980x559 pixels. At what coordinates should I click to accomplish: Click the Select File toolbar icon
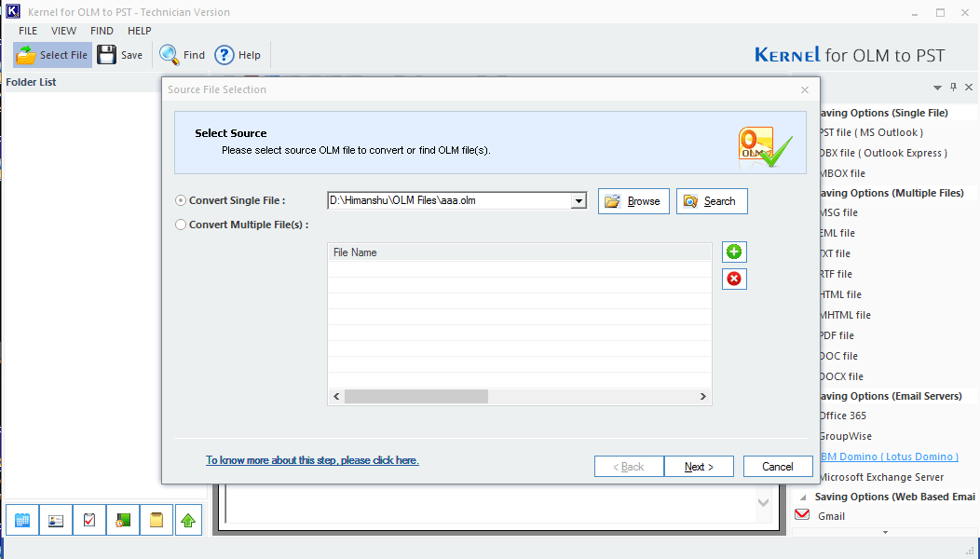tap(26, 55)
